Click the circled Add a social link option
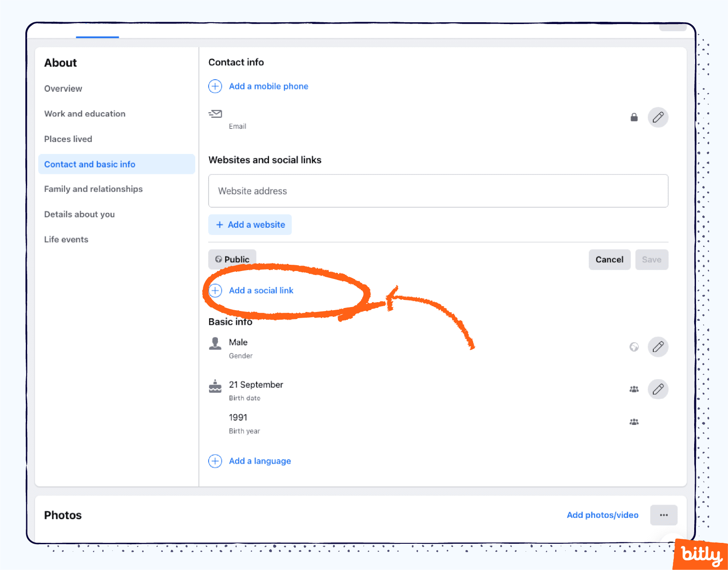The width and height of the screenshot is (728, 570). (x=261, y=290)
